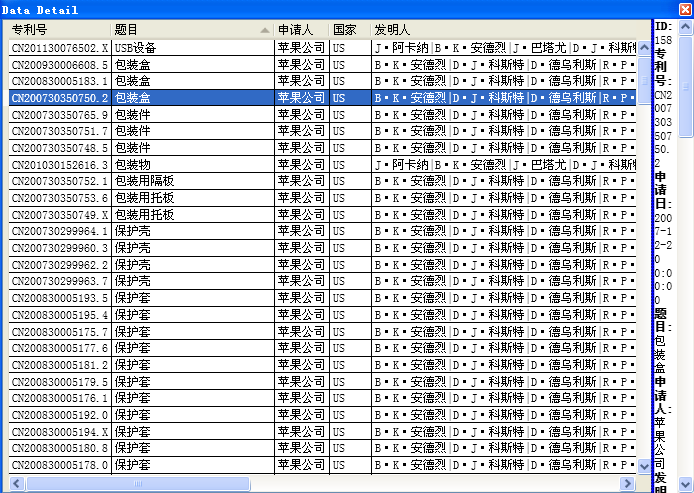This screenshot has height=493, width=694.
Task: Select row CN200730350749.X
Action: pos(322,214)
